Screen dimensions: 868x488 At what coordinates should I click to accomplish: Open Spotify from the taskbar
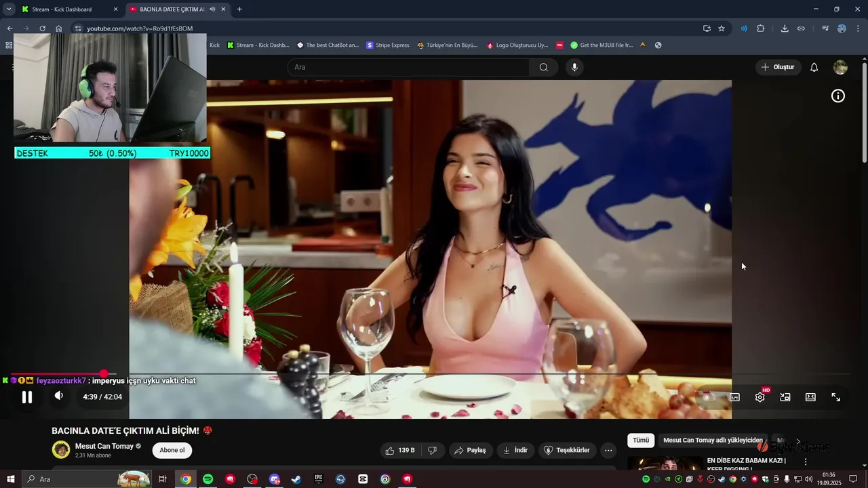pos(208,479)
